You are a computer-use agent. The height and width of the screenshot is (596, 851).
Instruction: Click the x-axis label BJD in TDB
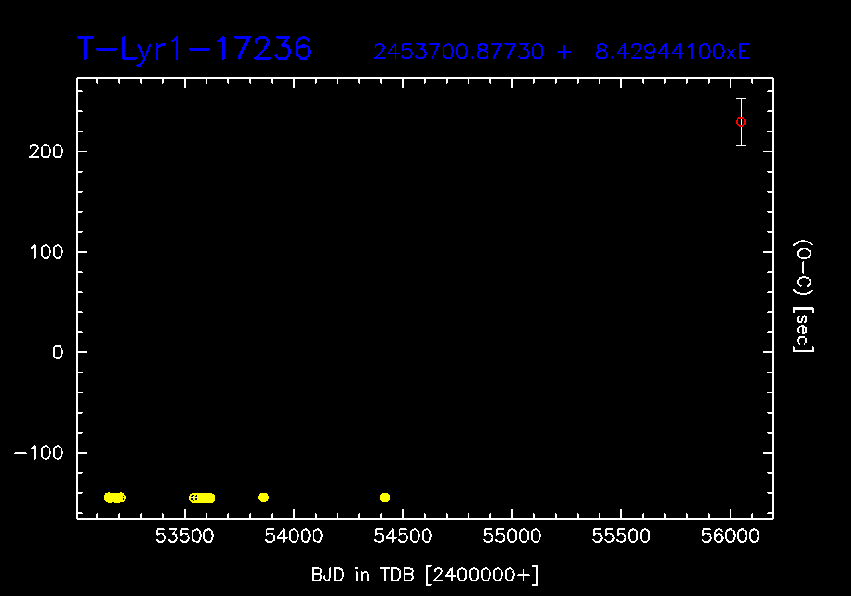pyautogui.click(x=425, y=573)
